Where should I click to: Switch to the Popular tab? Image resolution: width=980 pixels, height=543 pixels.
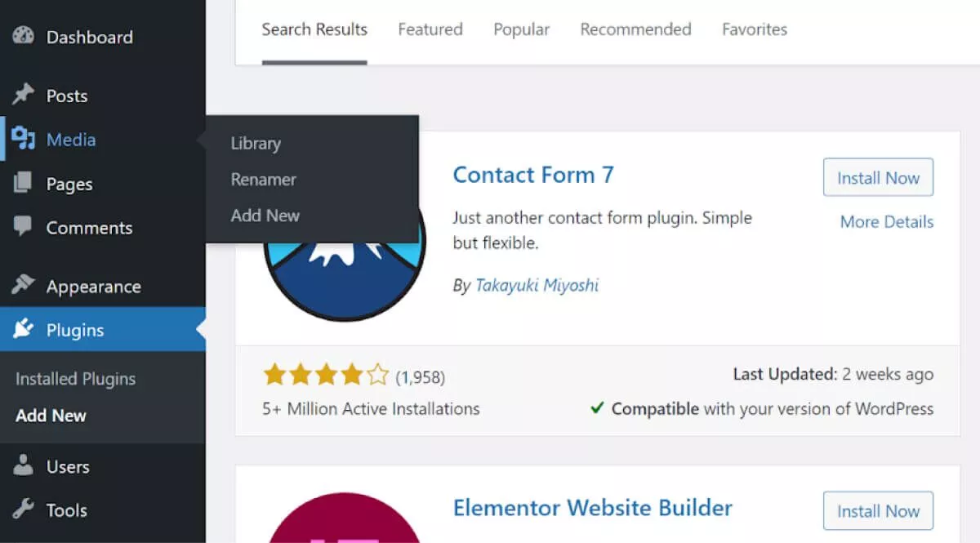pos(521,30)
